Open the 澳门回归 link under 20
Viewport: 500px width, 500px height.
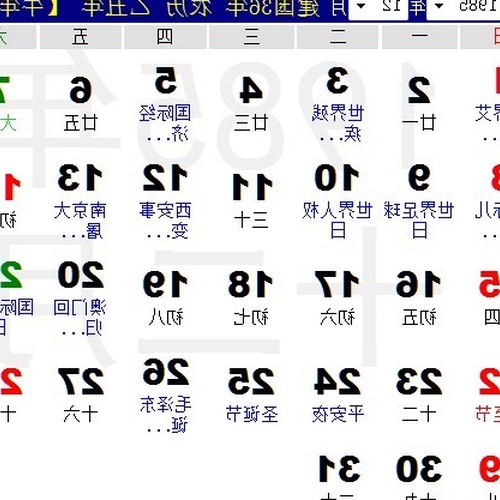pos(79,317)
